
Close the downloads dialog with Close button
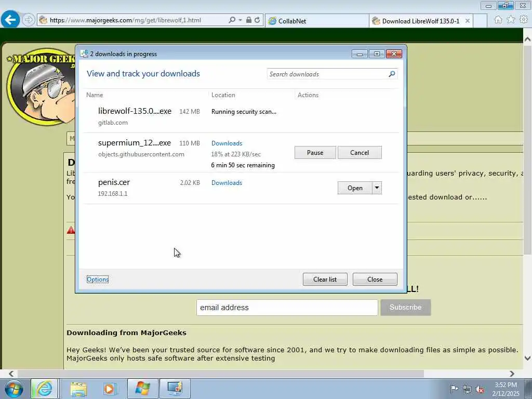(375, 279)
